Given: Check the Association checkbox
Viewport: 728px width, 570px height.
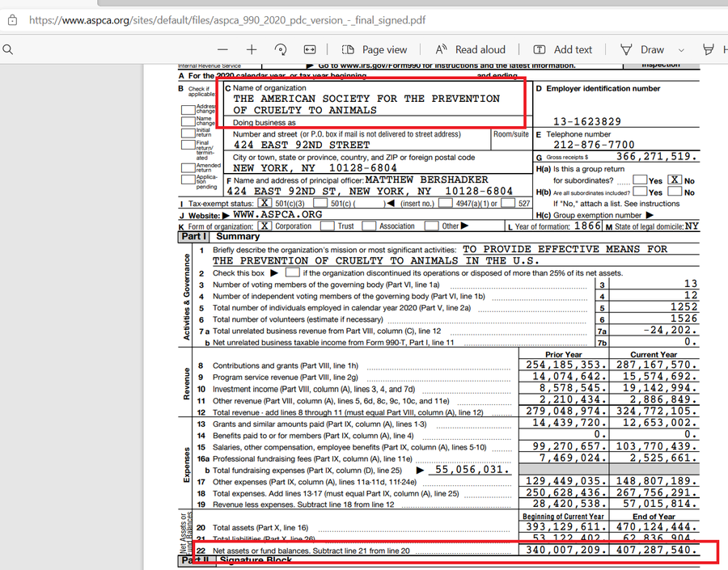Looking at the screenshot, I should 369,226.
